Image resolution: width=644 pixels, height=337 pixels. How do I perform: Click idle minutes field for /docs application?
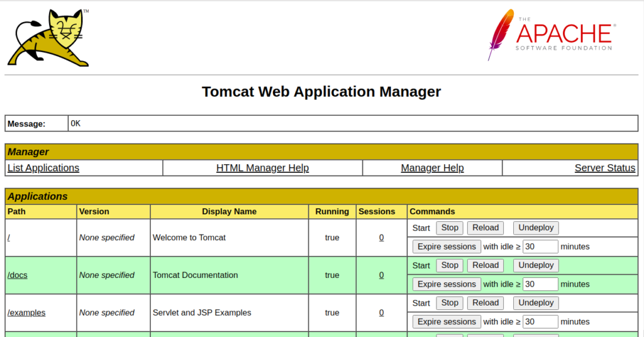tap(540, 284)
